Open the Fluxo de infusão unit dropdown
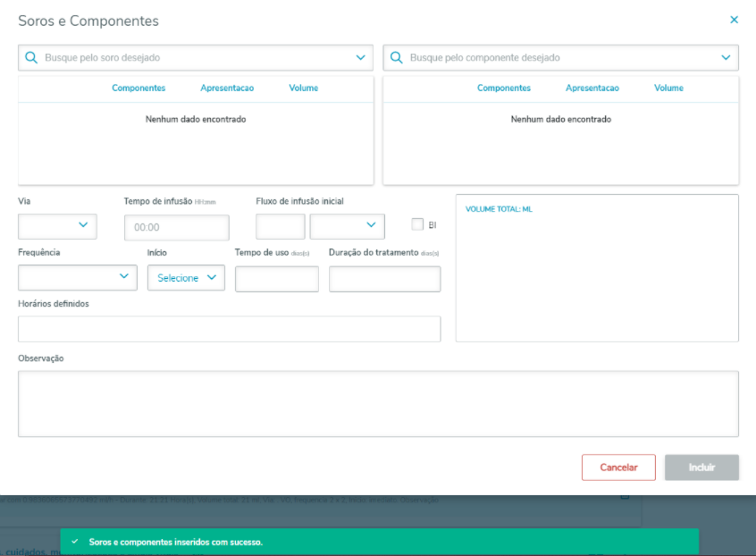The width and height of the screenshot is (756, 556). [347, 227]
